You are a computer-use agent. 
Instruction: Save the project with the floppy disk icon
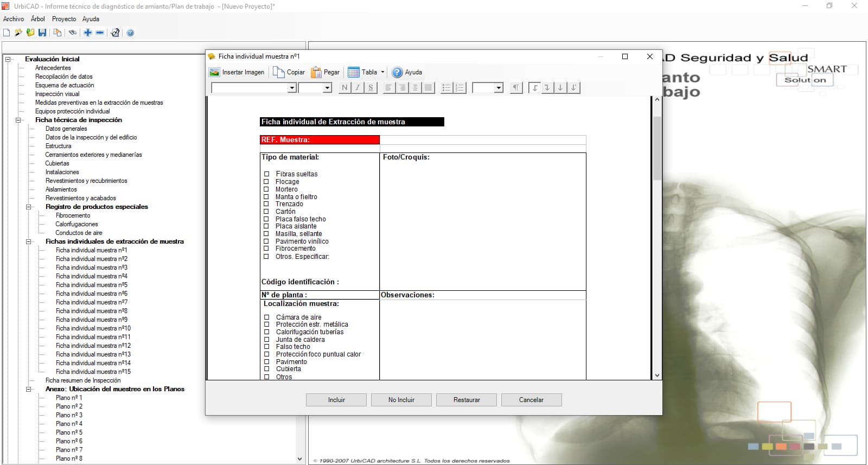[x=42, y=33]
